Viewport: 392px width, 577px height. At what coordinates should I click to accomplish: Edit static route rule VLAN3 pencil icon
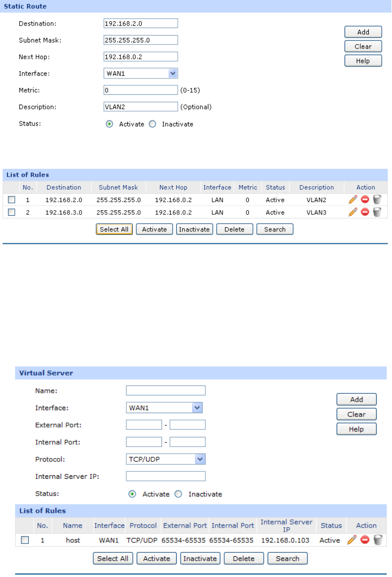(353, 212)
